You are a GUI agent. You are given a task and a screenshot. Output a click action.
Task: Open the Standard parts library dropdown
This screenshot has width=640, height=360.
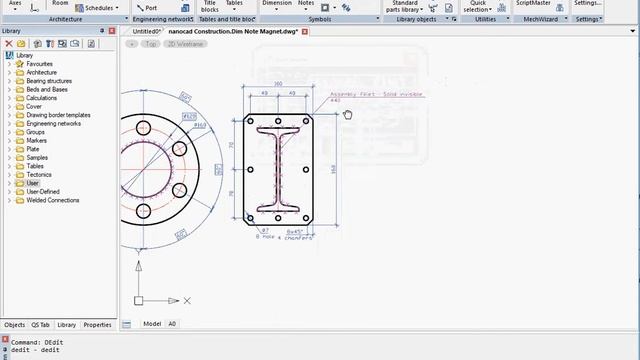pyautogui.click(x=422, y=9)
